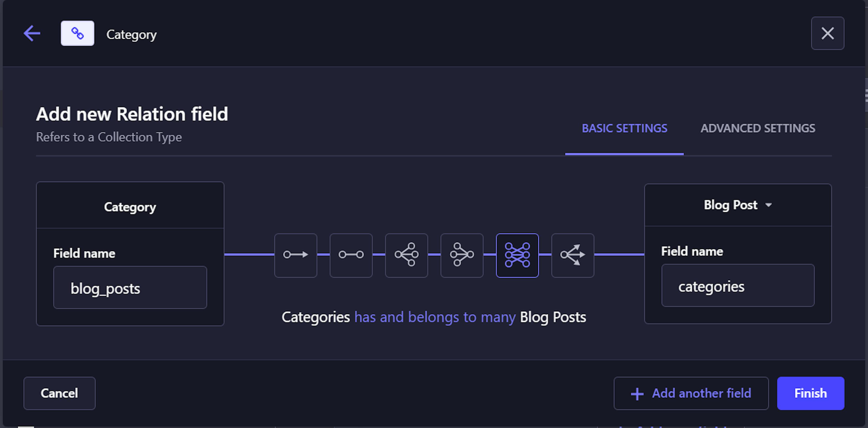Select the one-to-one relation icon
The width and height of the screenshot is (868, 428).
(x=351, y=255)
